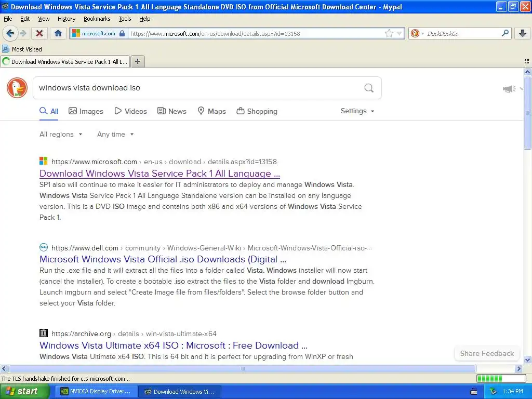This screenshot has width=532, height=399.
Task: Select the Download Windows Vista Service Pack tab
Action: [65, 61]
